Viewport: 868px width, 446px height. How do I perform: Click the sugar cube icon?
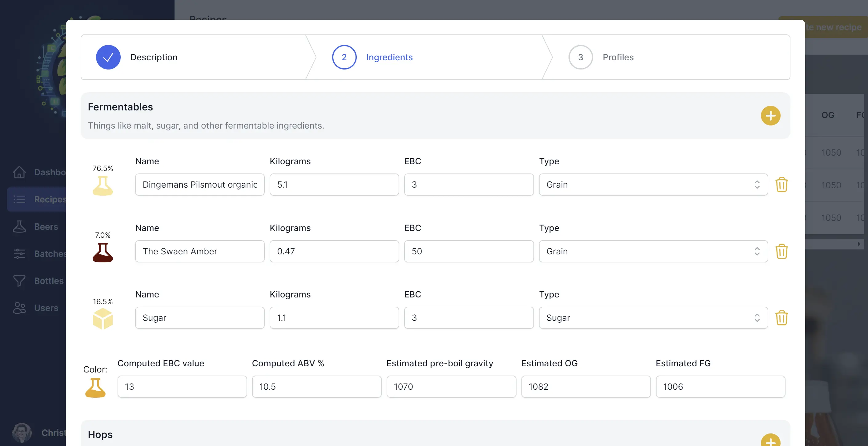click(103, 318)
